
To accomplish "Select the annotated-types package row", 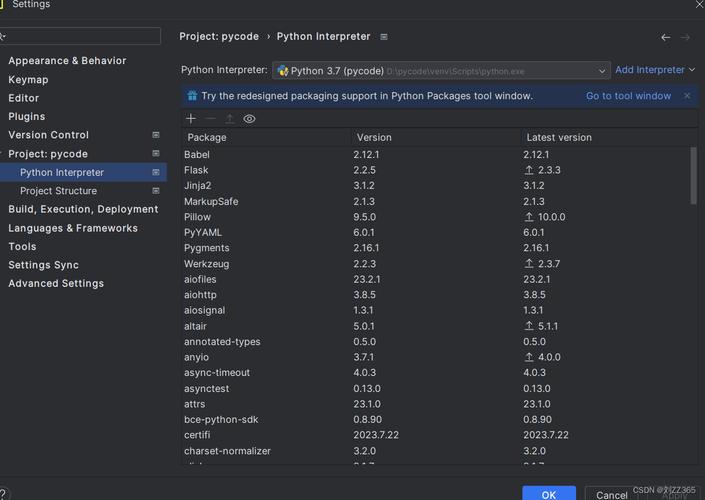I will click(435, 342).
